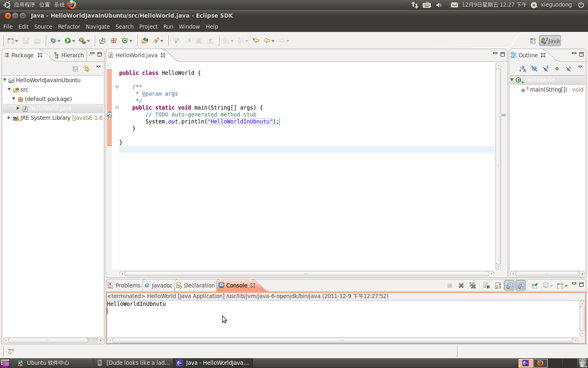The width and height of the screenshot is (588, 368).
Task: Open the Run button dropdown arrow
Action: [74, 41]
